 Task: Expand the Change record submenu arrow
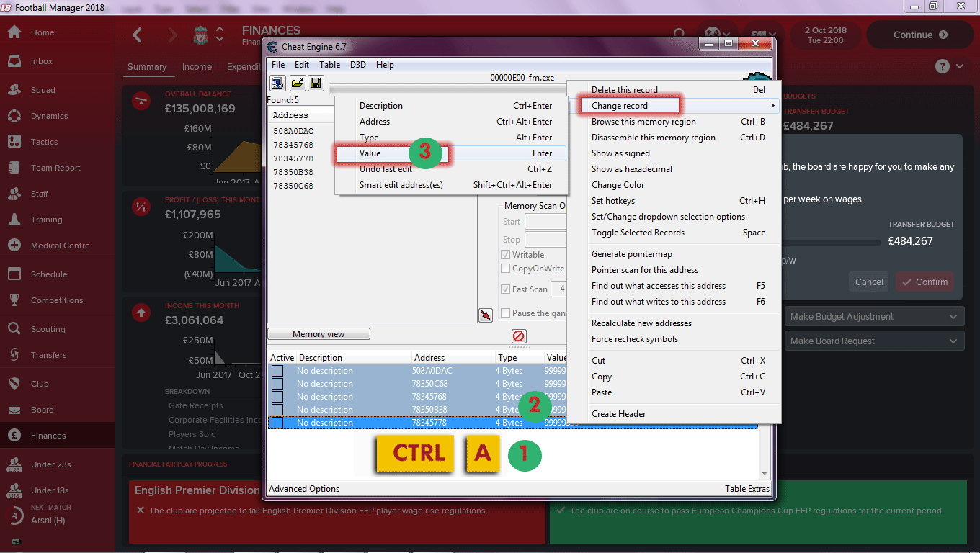[772, 106]
